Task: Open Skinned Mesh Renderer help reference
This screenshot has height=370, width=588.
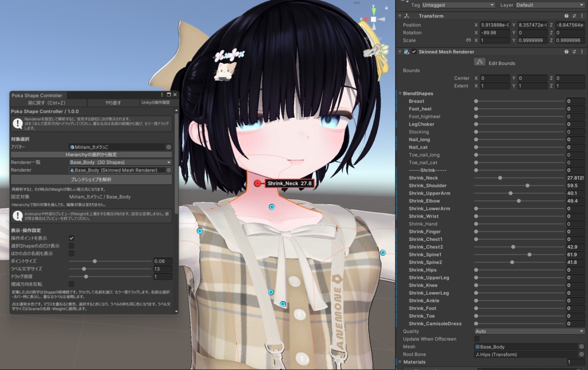Action: click(566, 52)
